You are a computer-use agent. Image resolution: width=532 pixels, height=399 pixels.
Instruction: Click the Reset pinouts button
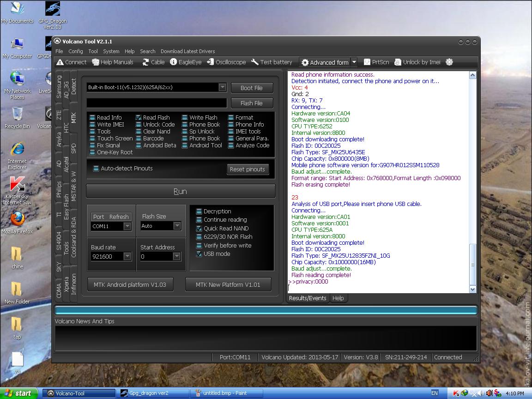[248, 169]
